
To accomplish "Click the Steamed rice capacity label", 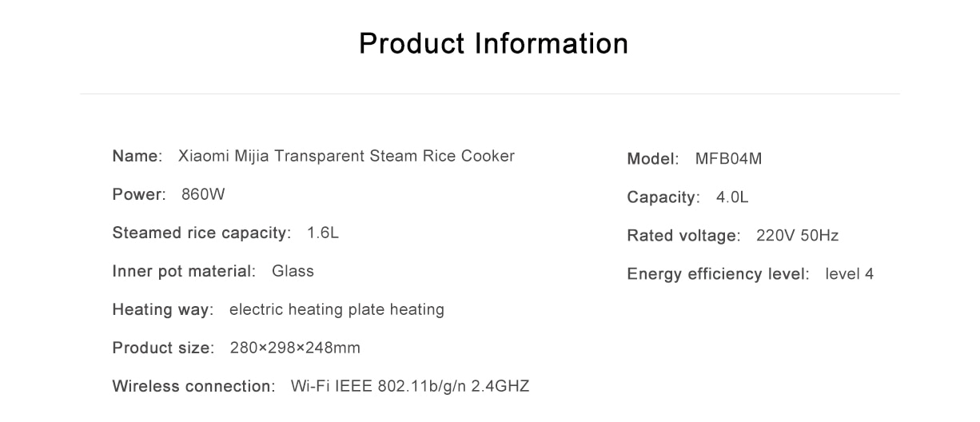I will pyautogui.click(x=201, y=233).
